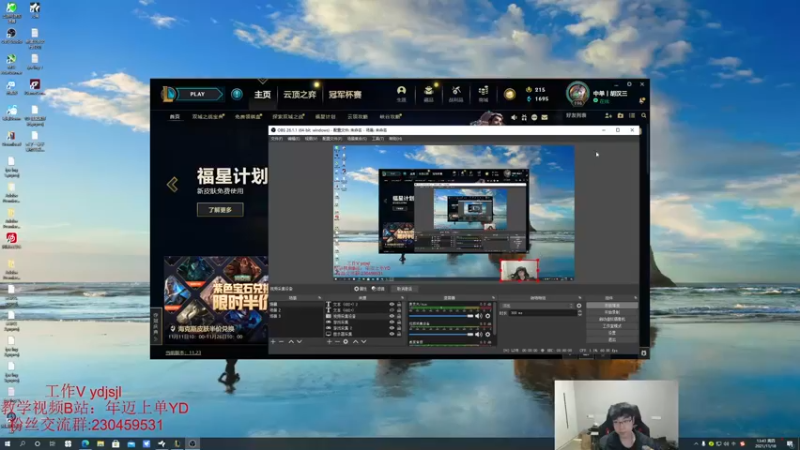800x450 pixels.
Task: Open the OBS icon on the Windows taskbar
Action: click(192, 444)
